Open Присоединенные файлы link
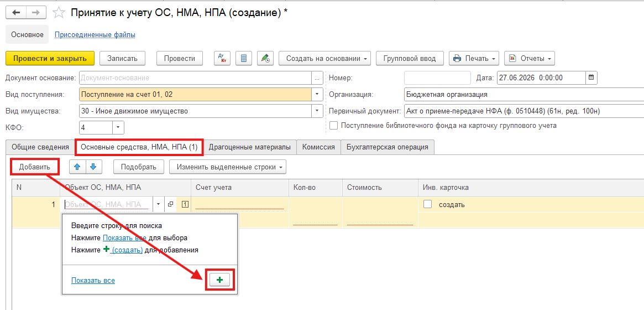The width and height of the screenshot is (644, 310). coord(95,35)
